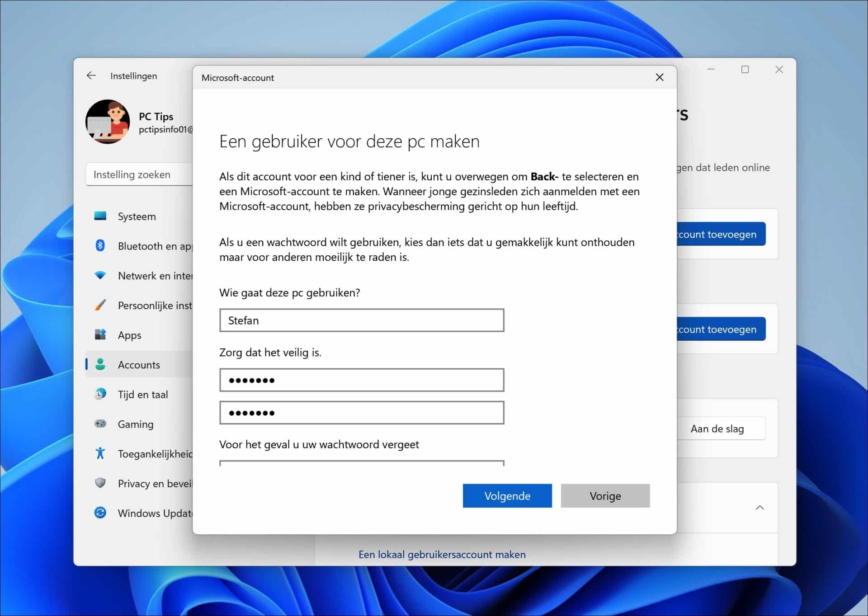Collapse the expanded section with the chevron

[x=759, y=508]
